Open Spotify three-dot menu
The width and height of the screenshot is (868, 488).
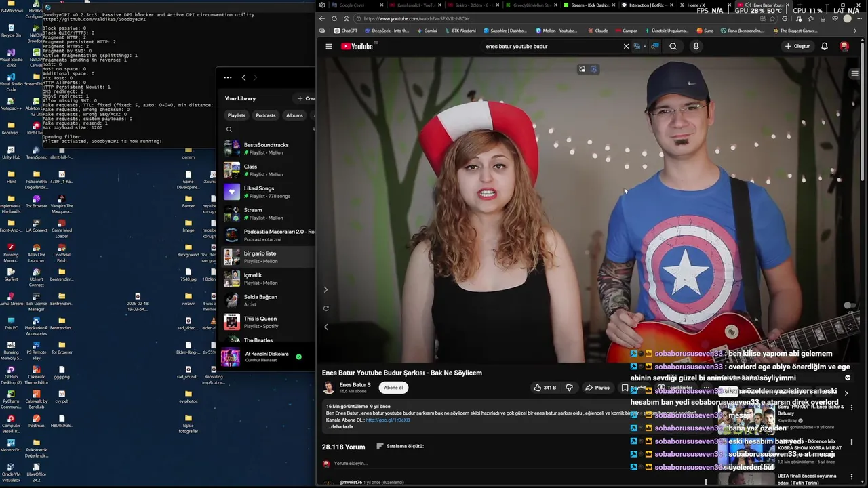[228, 77]
